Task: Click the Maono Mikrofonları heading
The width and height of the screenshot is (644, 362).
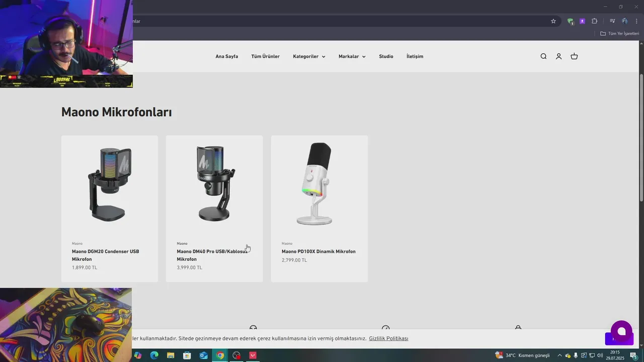Action: click(116, 112)
